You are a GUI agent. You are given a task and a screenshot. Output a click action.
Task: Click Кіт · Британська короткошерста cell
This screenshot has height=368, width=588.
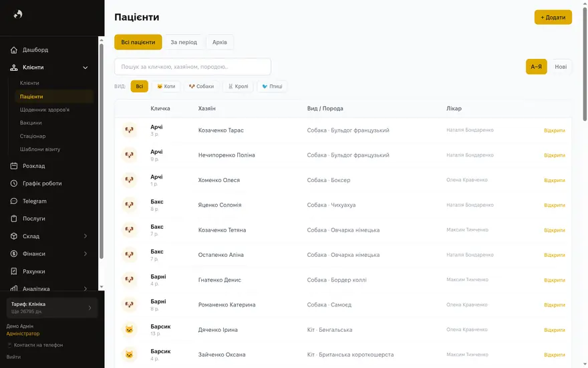(x=350, y=355)
